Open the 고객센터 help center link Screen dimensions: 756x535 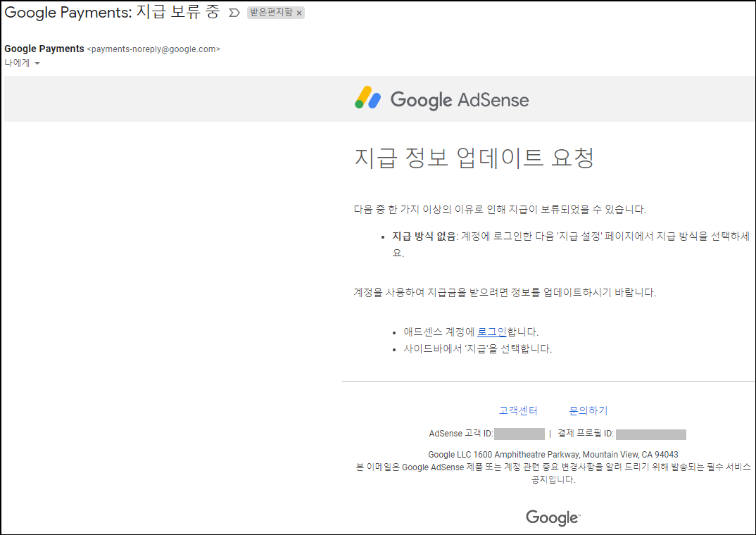[518, 410]
